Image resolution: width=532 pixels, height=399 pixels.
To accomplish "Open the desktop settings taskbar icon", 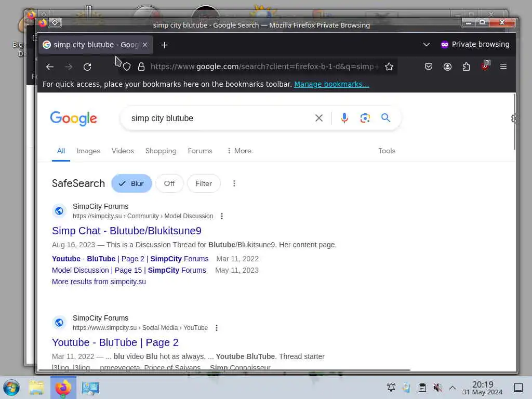I will (90, 388).
